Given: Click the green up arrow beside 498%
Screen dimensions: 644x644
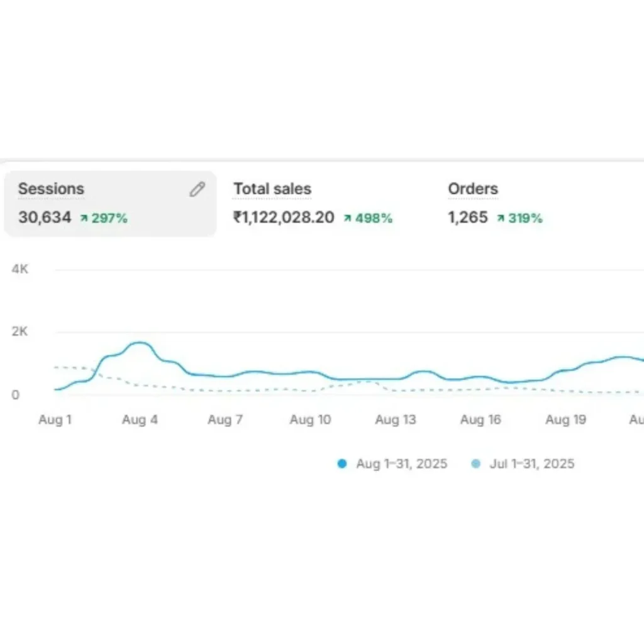Looking at the screenshot, I should [x=347, y=219].
